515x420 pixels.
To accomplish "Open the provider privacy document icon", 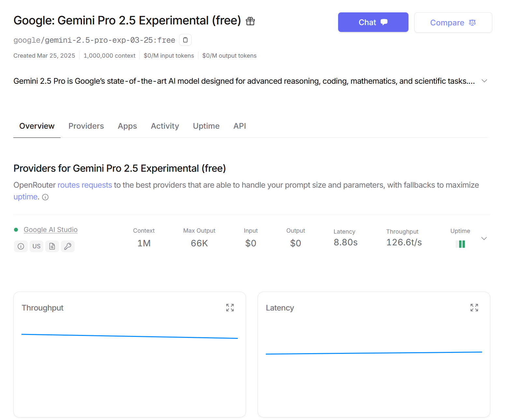I will 52,246.
